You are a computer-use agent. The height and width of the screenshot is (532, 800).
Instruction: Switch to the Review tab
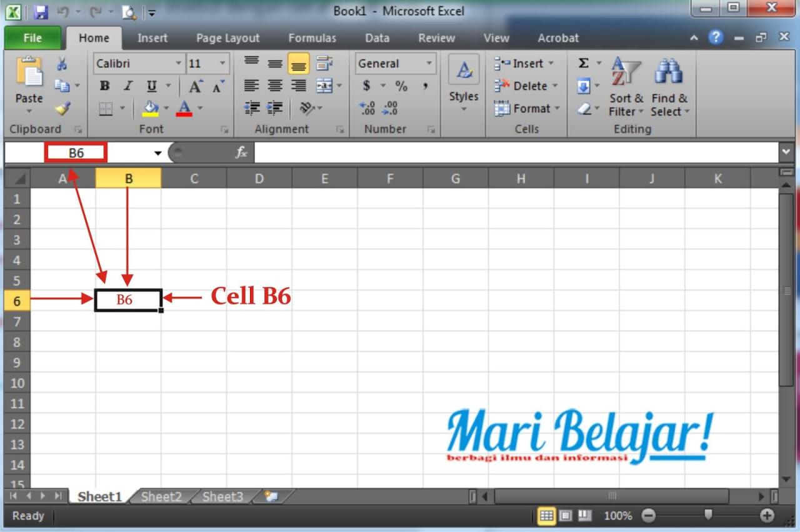coord(436,38)
